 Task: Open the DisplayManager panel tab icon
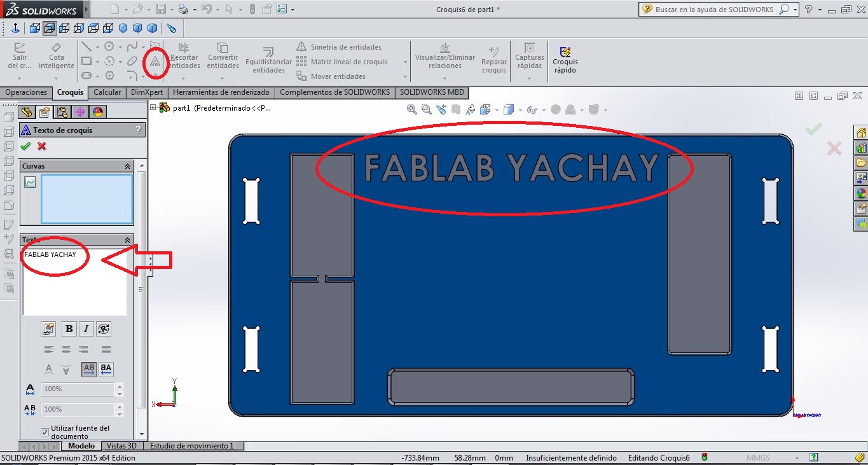click(x=98, y=112)
